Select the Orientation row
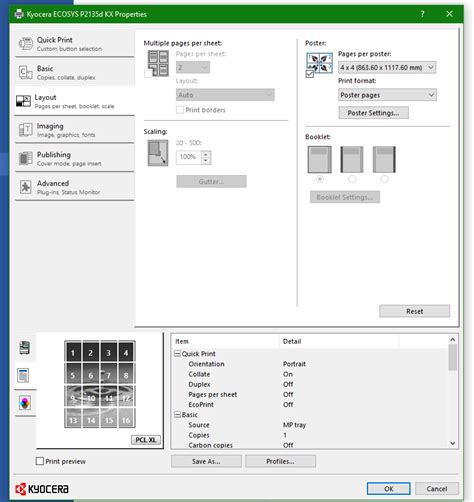Image resolution: width=474 pixels, height=502 pixels. 310,364
